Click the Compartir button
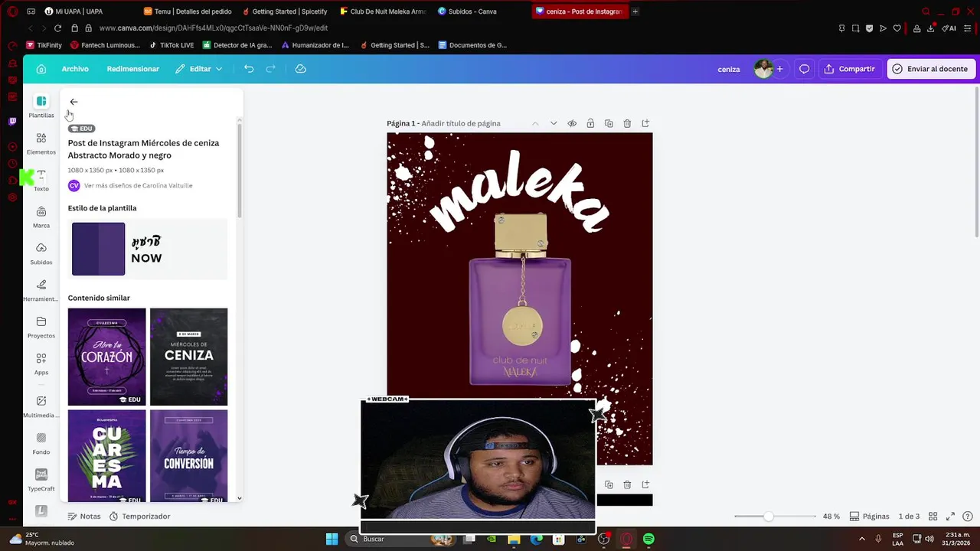The image size is (980, 551). tap(849, 69)
